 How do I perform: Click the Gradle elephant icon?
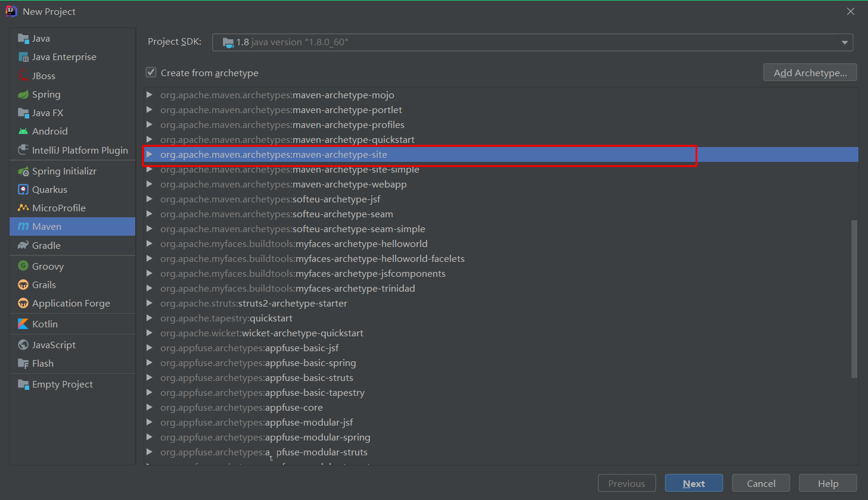click(x=23, y=245)
